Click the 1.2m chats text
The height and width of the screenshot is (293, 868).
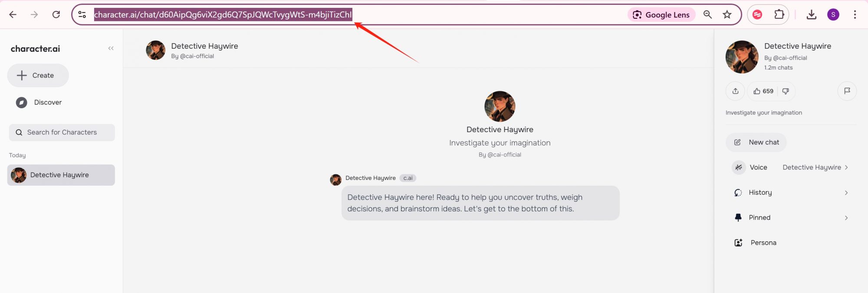[x=778, y=68]
